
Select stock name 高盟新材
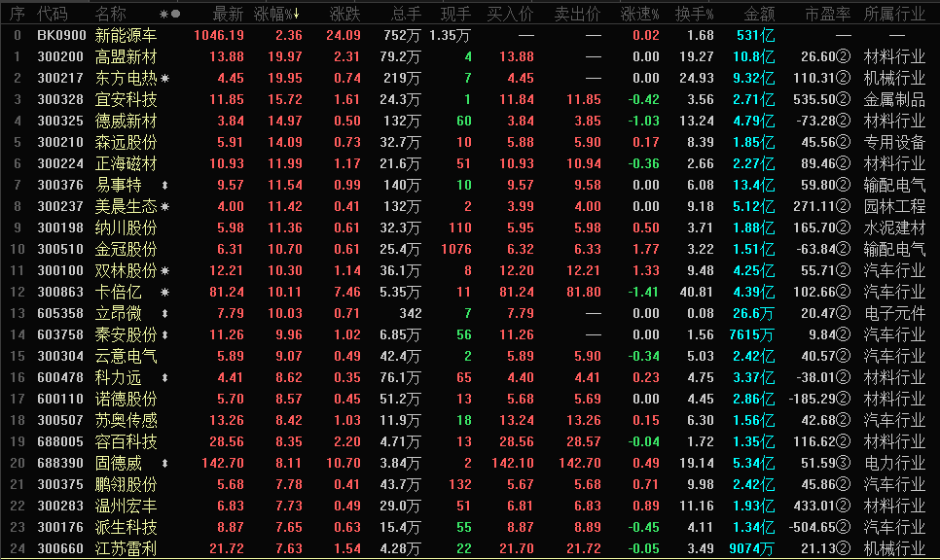tap(126, 57)
